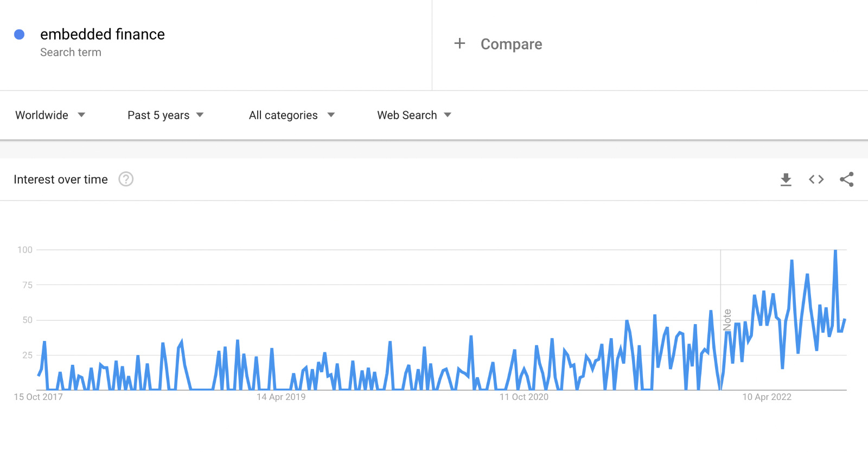Open the Interest over time help icon
Viewport: 868px width, 452px height.
tap(126, 179)
